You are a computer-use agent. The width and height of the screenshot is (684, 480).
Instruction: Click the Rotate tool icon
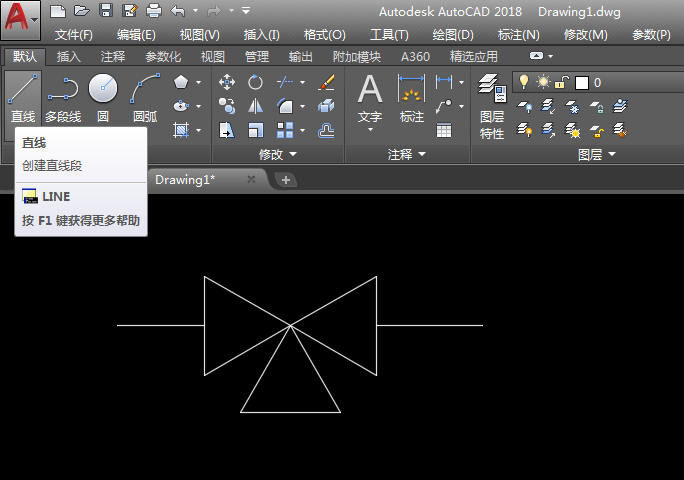click(x=256, y=83)
